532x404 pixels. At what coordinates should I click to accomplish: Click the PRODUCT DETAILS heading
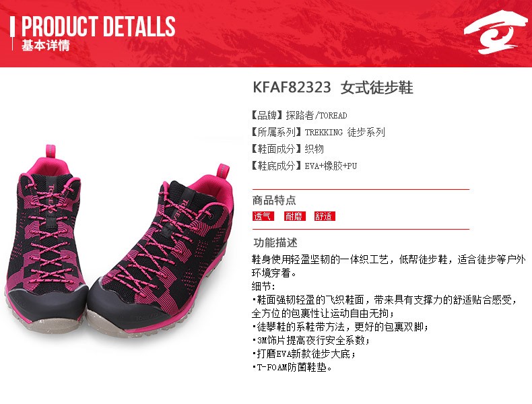[x=98, y=26]
